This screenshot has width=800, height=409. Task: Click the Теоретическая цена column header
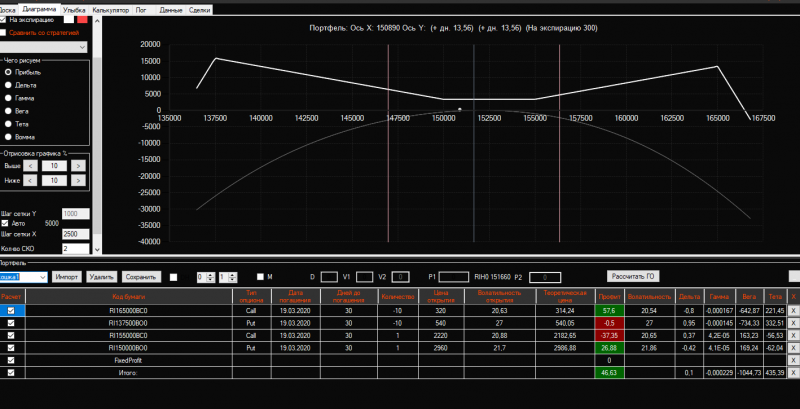click(x=565, y=297)
